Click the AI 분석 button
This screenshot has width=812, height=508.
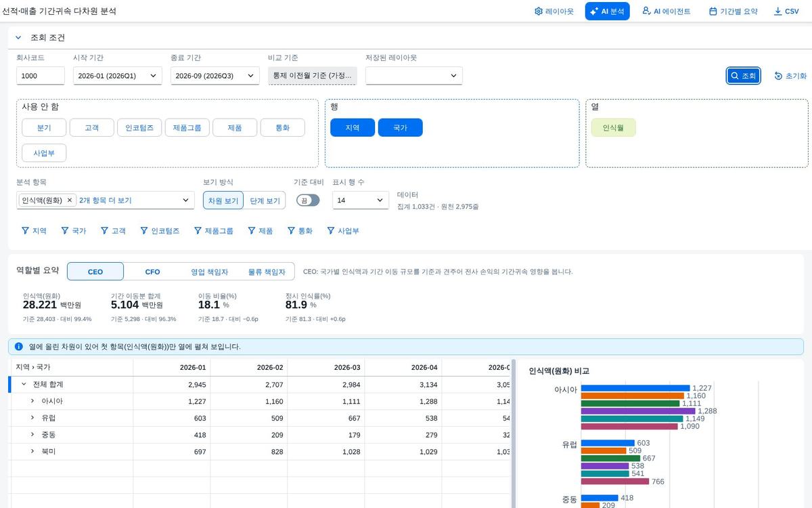click(x=607, y=12)
